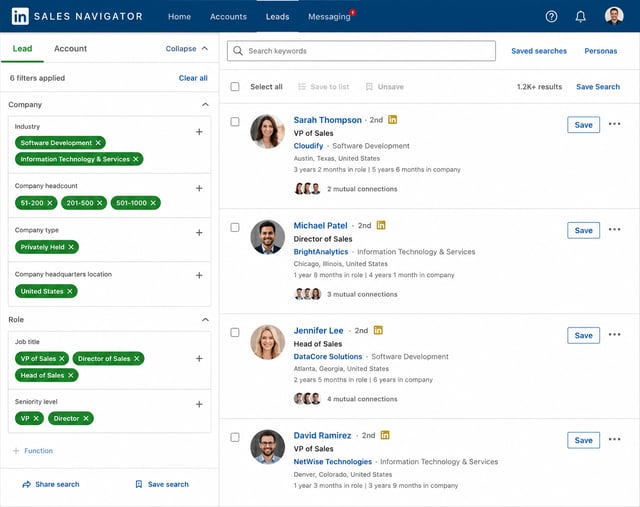
Task: Check the Select all checkbox
Action: [x=235, y=87]
